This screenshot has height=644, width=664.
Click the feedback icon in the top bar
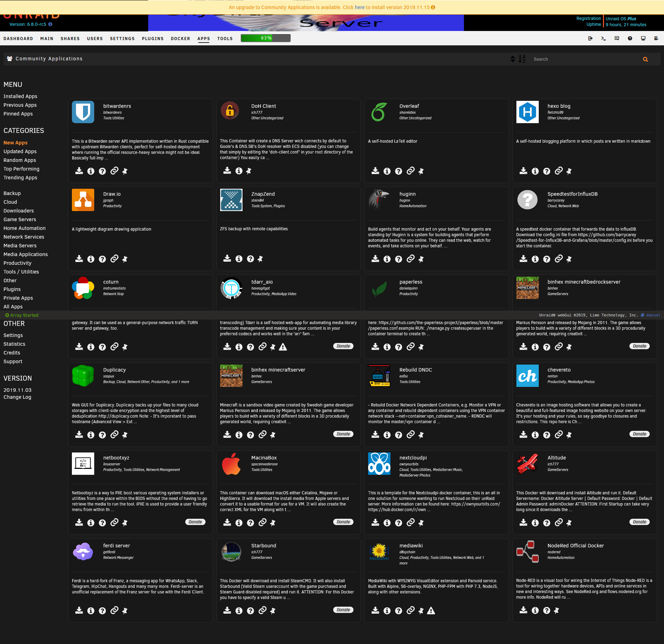click(617, 38)
